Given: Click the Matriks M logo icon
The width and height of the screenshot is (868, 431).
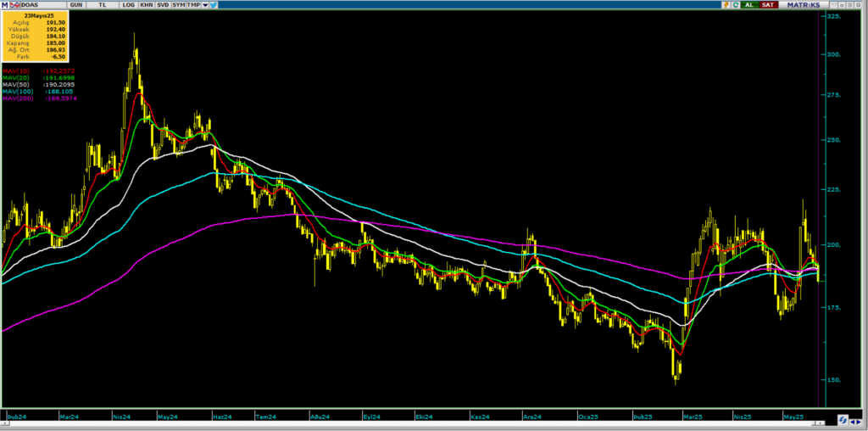Looking at the screenshot, I should coord(4,4).
